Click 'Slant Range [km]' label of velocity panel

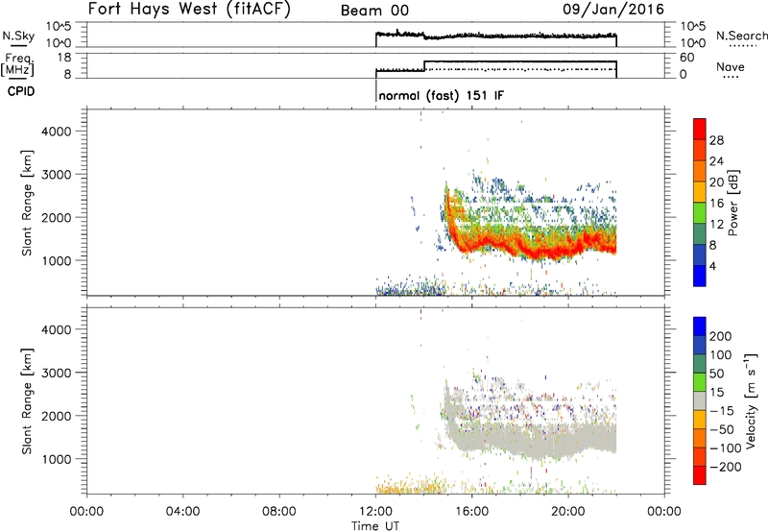(x=27, y=400)
